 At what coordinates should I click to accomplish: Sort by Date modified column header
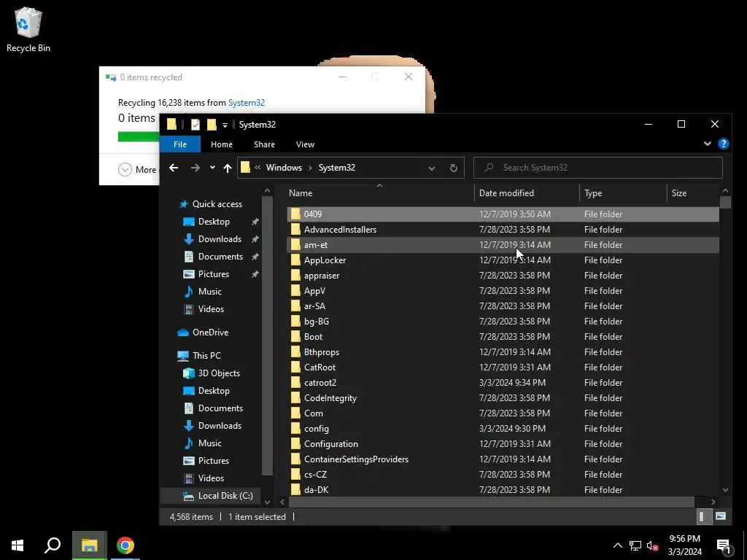click(527, 192)
